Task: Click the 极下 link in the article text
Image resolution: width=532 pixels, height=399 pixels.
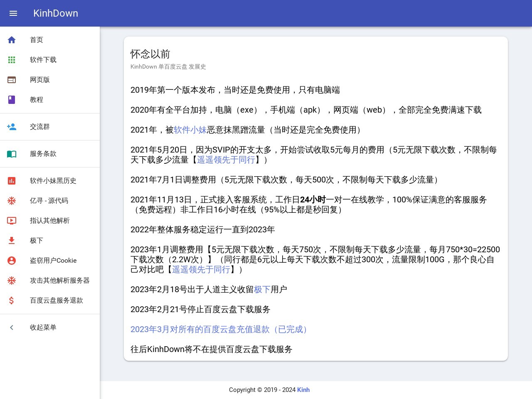Action: (262, 290)
